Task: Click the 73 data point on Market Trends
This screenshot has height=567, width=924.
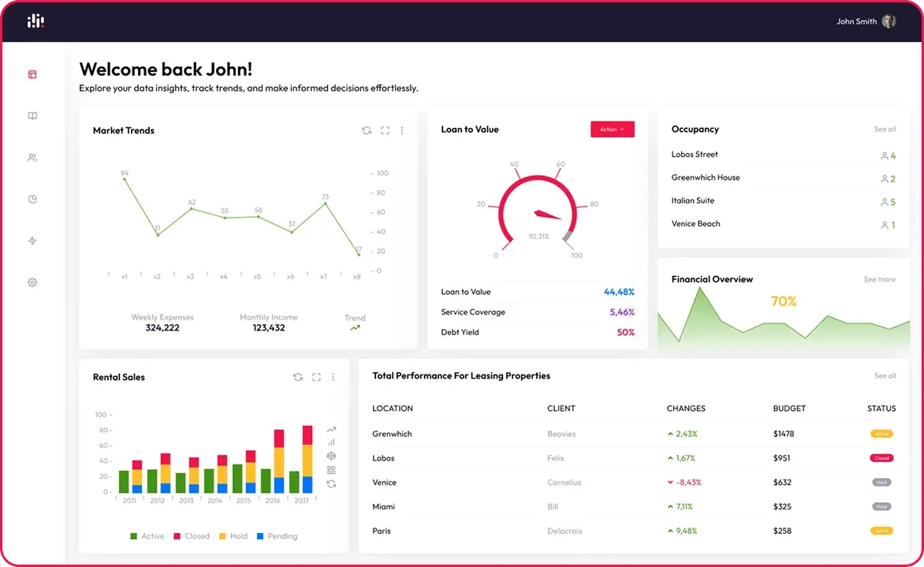Action: coord(326,203)
